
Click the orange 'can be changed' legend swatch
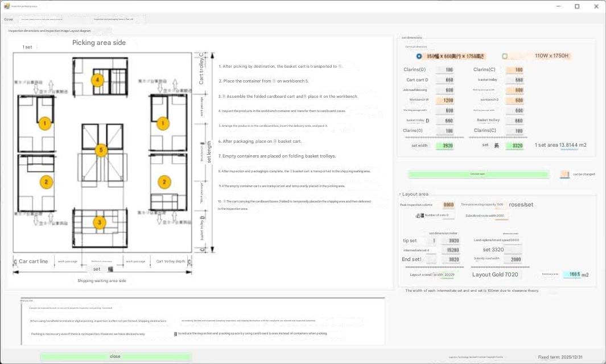coord(564,175)
